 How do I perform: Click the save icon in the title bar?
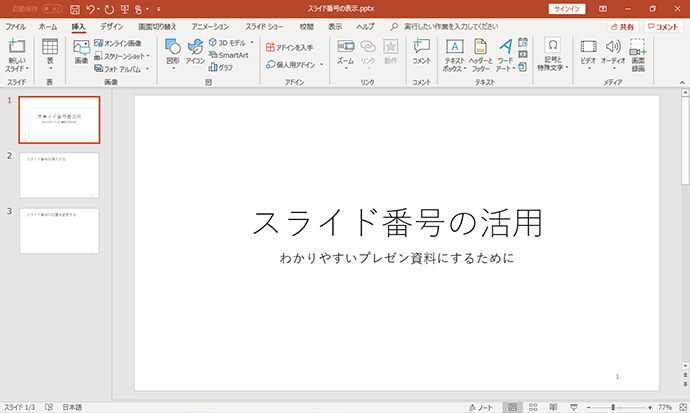[75, 9]
